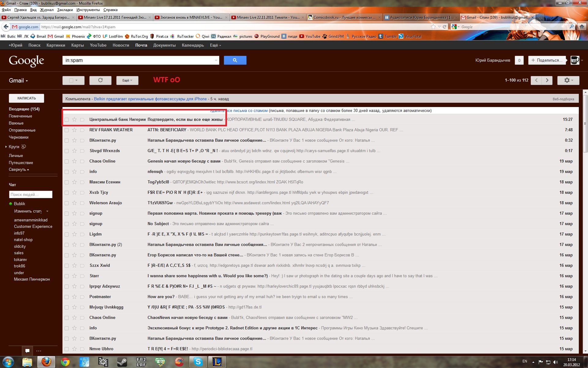Open the Черновики folder
Screen dimensions: 588x368
[x=19, y=137]
